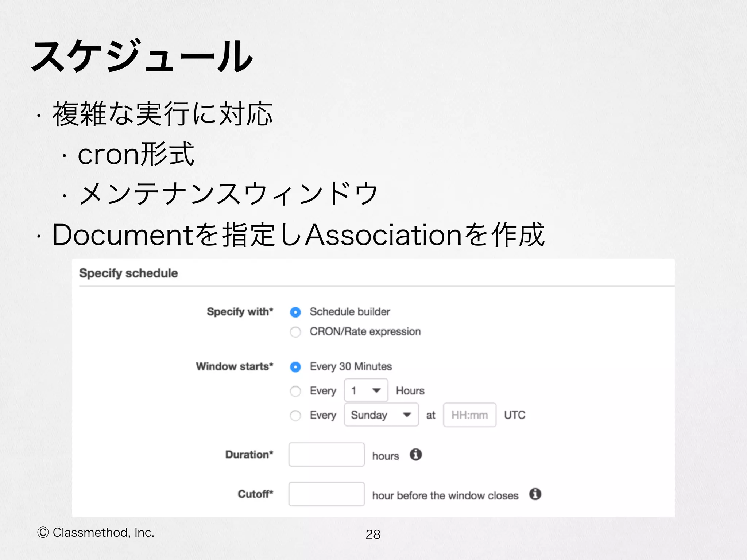Click the Classmethod, Inc. copyright text
Viewport: 747px width, 560px height.
pos(96,533)
